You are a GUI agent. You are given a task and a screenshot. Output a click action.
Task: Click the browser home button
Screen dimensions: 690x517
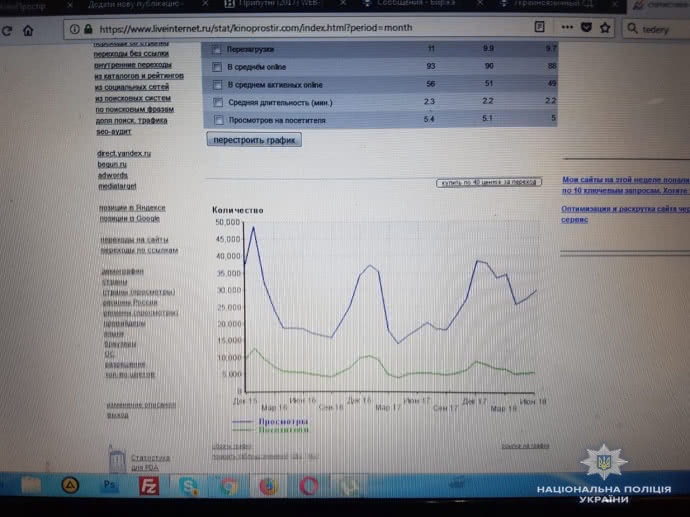[29, 30]
